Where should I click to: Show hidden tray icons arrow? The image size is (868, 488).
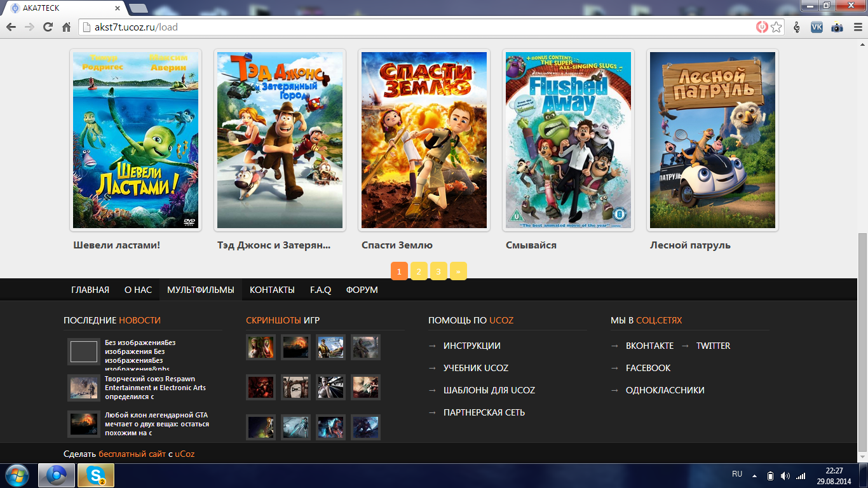pyautogui.click(x=755, y=475)
